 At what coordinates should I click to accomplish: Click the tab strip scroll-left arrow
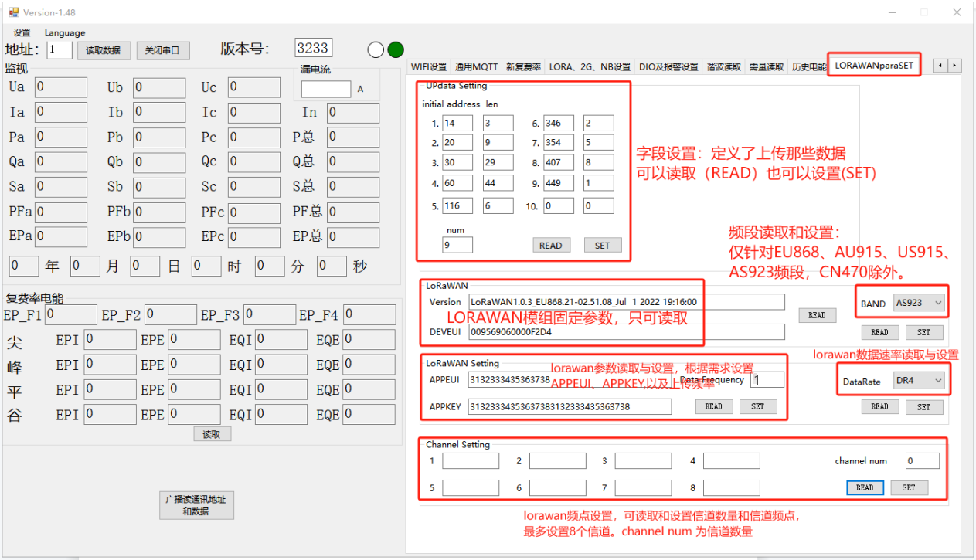coord(940,66)
